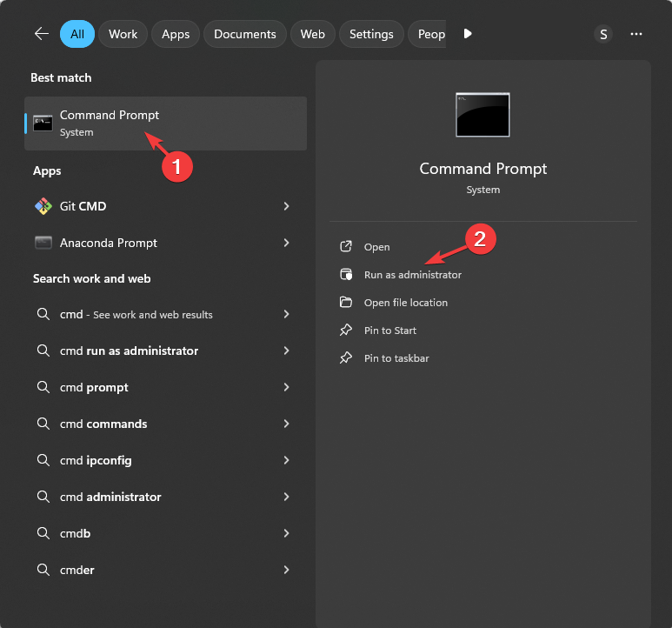Expand Git CMD chevron arrow
Viewport: 672px width, 628px height.
(286, 206)
